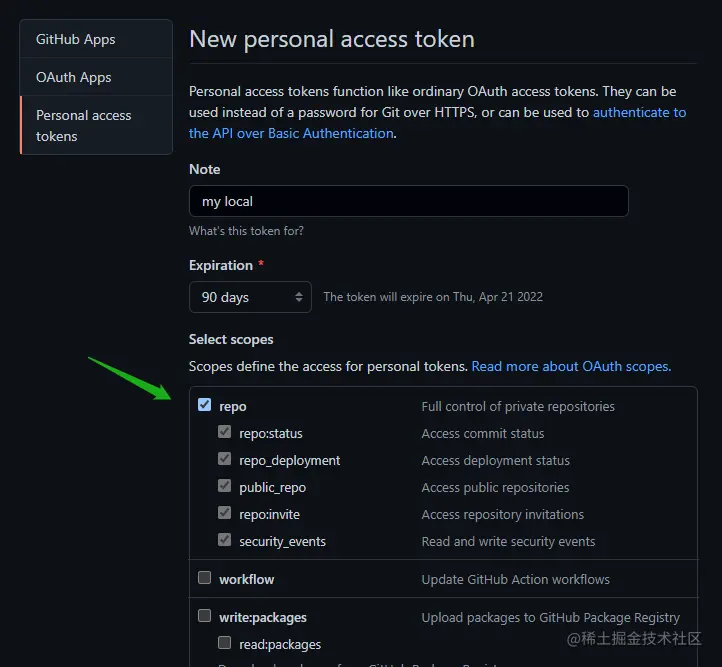Toggle the repo:invite checkbox
Image resolution: width=722 pixels, height=667 pixels.
[225, 514]
